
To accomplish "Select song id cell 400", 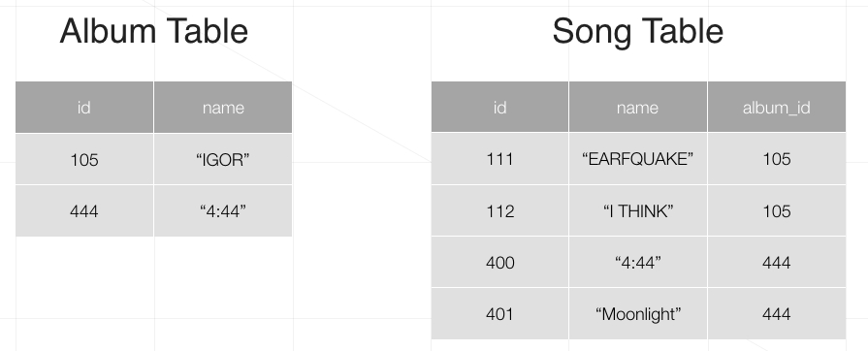I will [499, 262].
